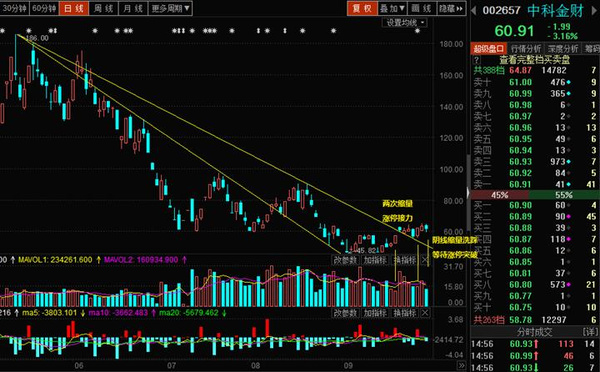Click the double-arrow at chart timeline end
The height and width of the screenshot is (372, 600).
click(462, 365)
